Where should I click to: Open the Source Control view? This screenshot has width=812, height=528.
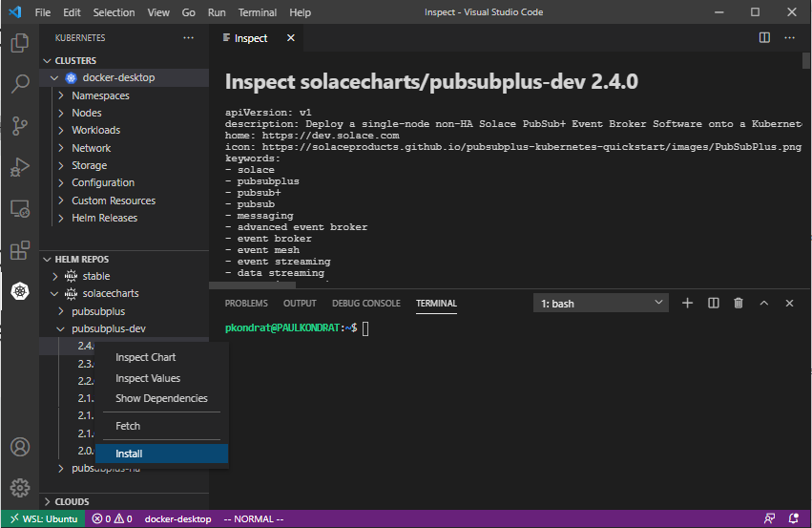19,126
